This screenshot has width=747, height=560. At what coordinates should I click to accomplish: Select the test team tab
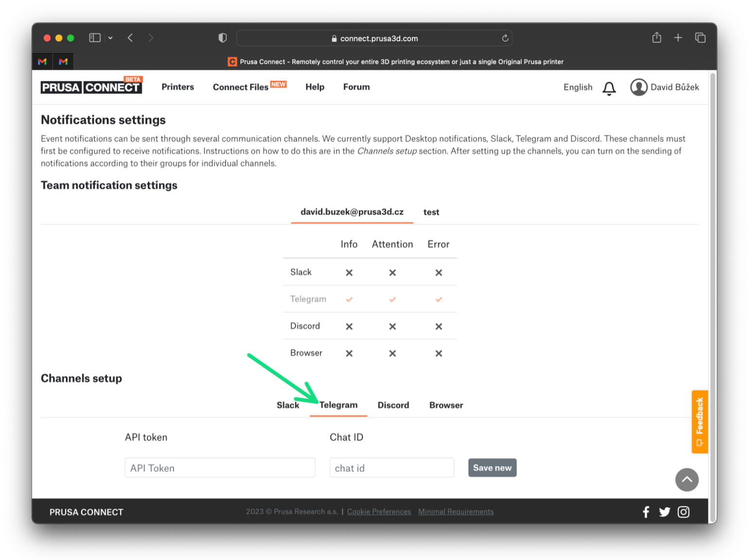point(431,212)
